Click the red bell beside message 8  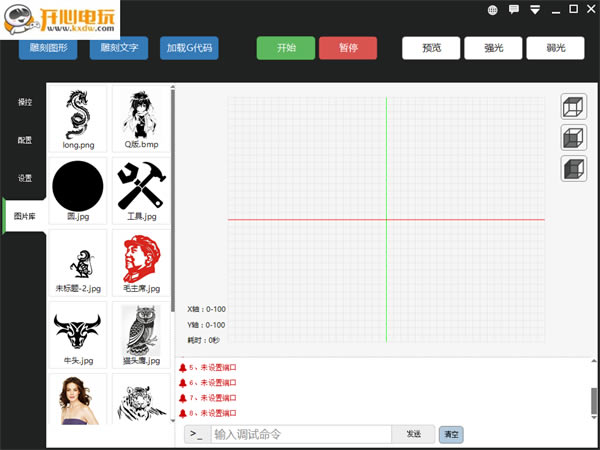coord(183,414)
